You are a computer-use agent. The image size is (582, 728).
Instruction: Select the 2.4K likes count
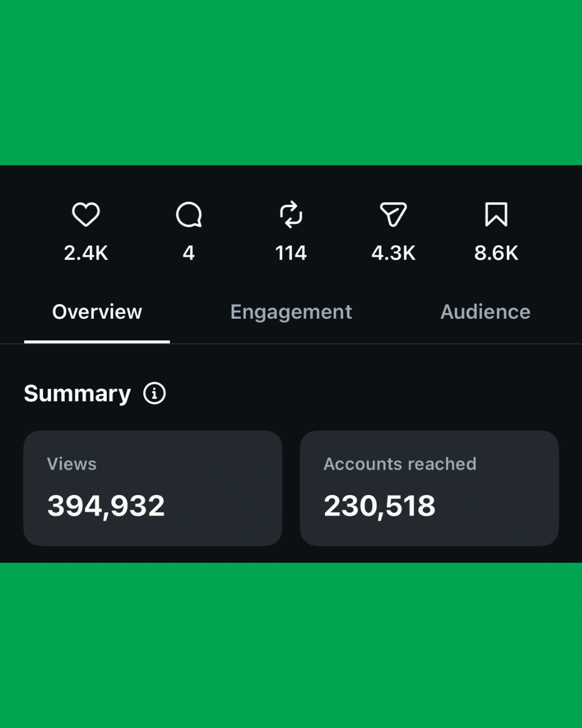(x=86, y=253)
